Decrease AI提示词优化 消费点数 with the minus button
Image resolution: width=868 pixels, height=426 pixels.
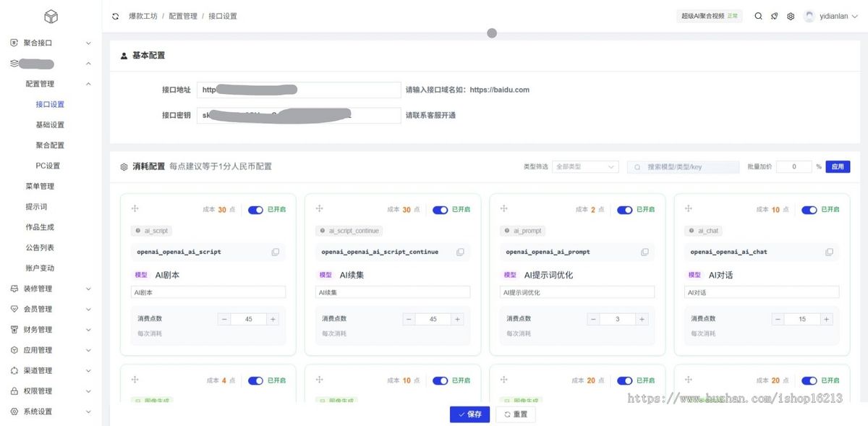(x=594, y=319)
